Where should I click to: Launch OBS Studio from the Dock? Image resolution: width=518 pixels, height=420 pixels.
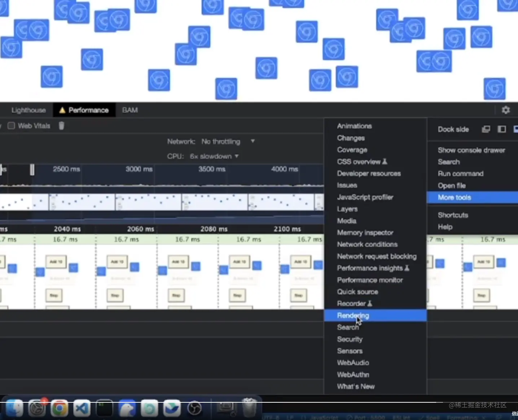[x=194, y=408]
